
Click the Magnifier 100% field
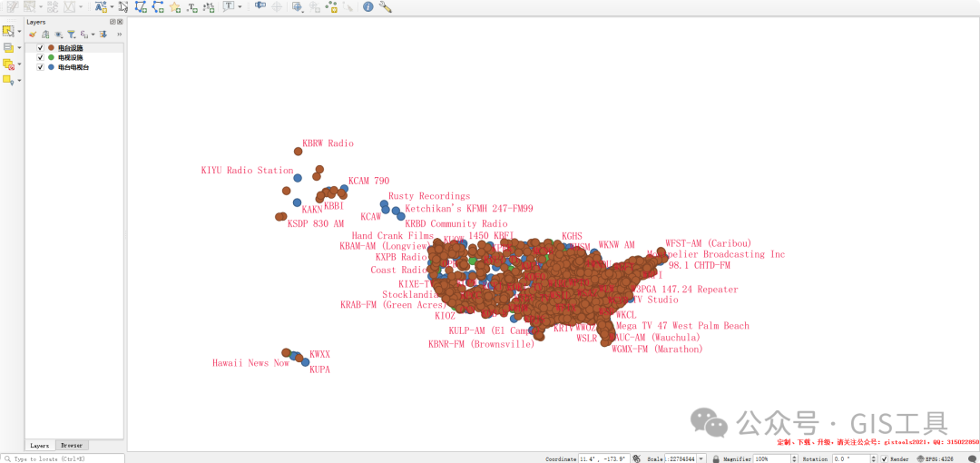click(772, 458)
